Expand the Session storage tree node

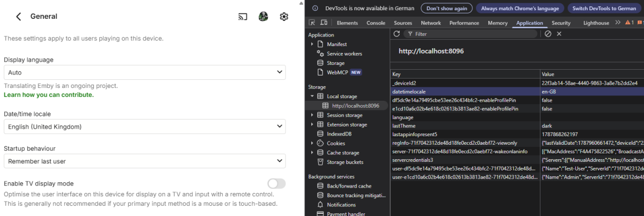point(312,115)
